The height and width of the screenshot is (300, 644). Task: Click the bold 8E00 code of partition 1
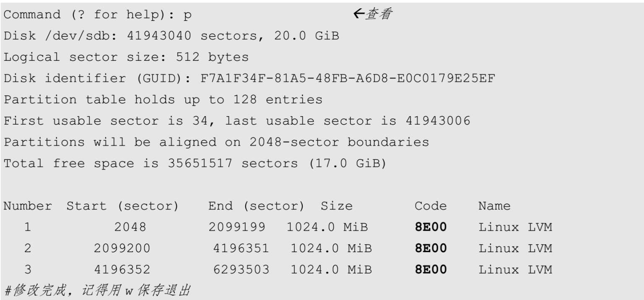pos(431,227)
